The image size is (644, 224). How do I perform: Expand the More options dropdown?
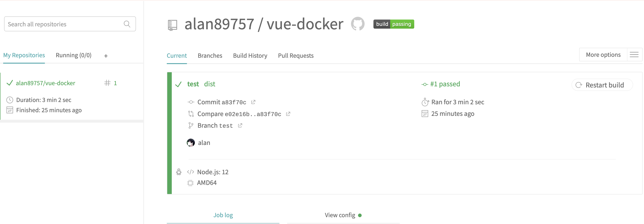603,55
